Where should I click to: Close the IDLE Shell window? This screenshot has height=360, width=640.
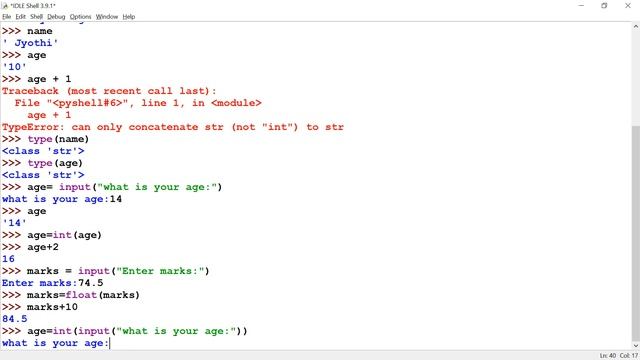pos(628,6)
